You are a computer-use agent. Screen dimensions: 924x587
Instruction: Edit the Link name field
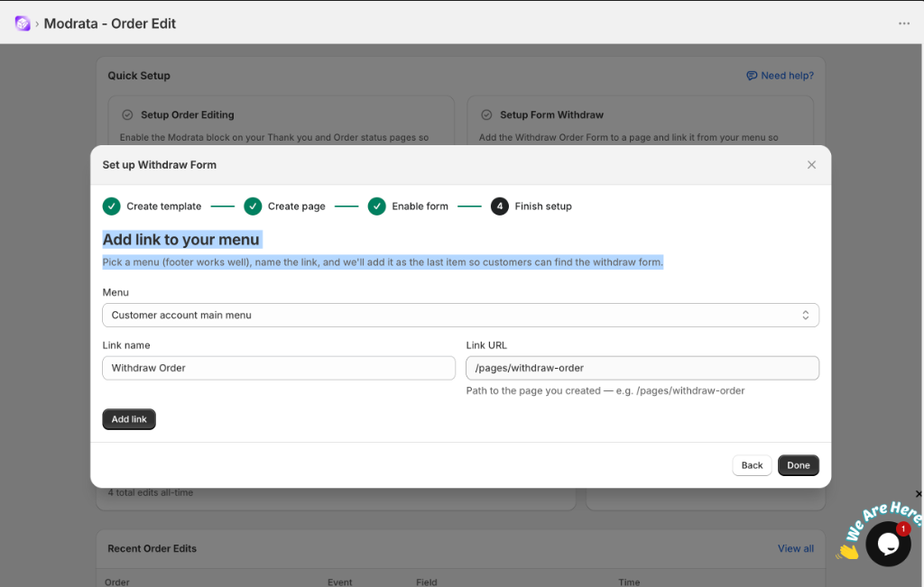coord(279,368)
